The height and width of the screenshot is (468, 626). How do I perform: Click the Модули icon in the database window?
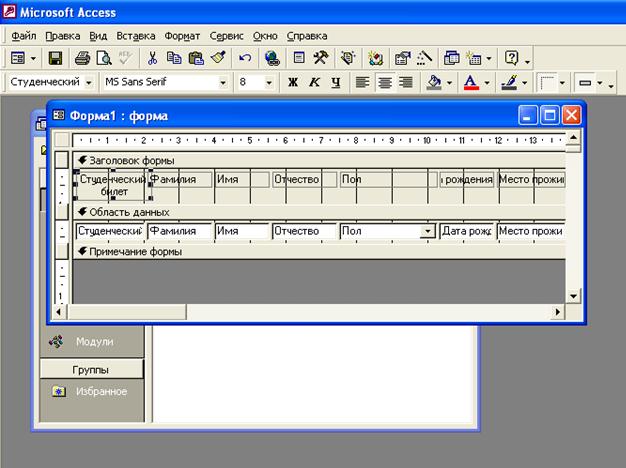(x=56, y=341)
